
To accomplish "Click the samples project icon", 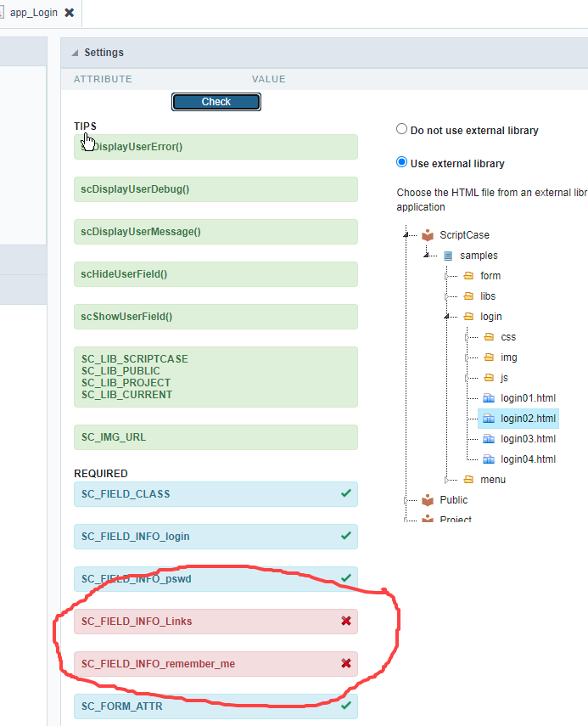I will point(448,256).
